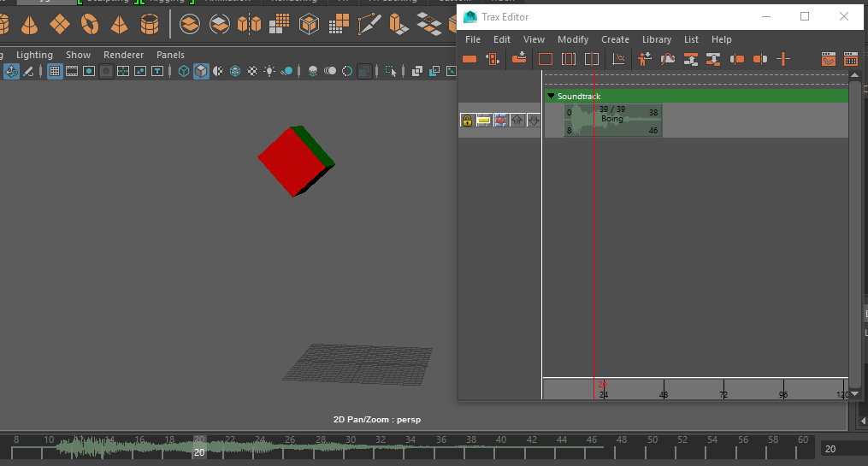Open the viewport Lighting menu
868x466 pixels.
coord(34,55)
